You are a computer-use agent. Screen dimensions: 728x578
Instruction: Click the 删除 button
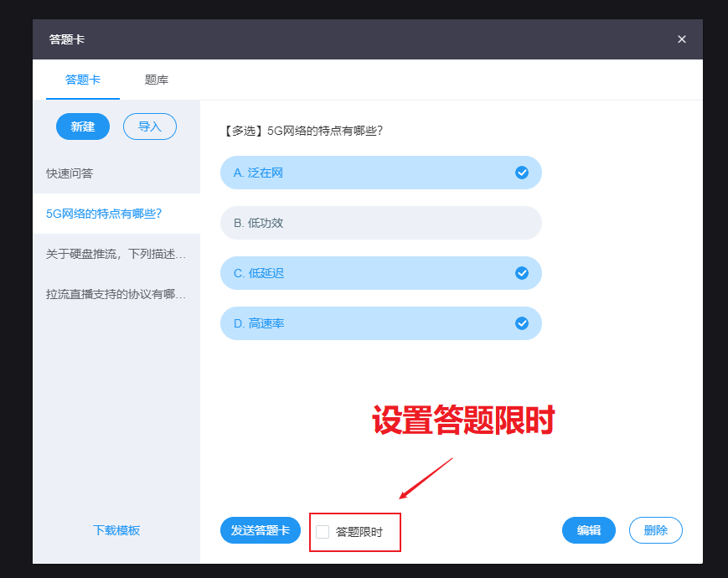[x=656, y=530]
